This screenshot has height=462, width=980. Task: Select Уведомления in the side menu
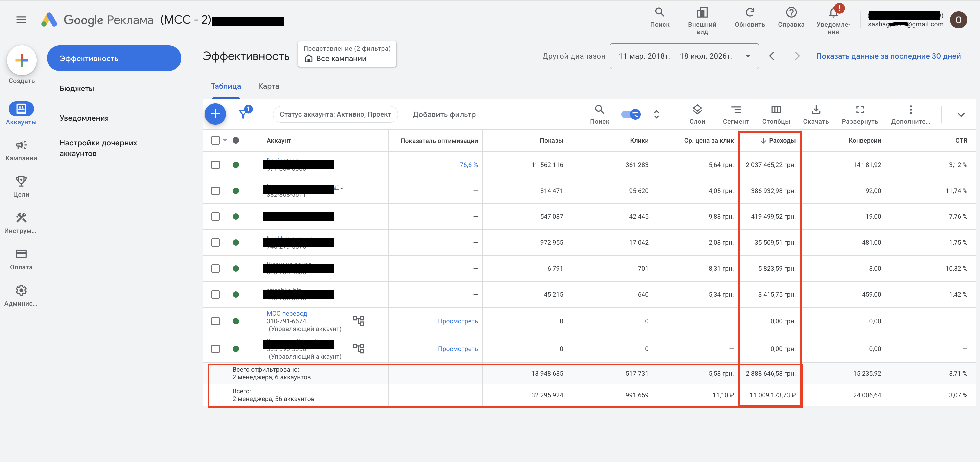coord(84,118)
